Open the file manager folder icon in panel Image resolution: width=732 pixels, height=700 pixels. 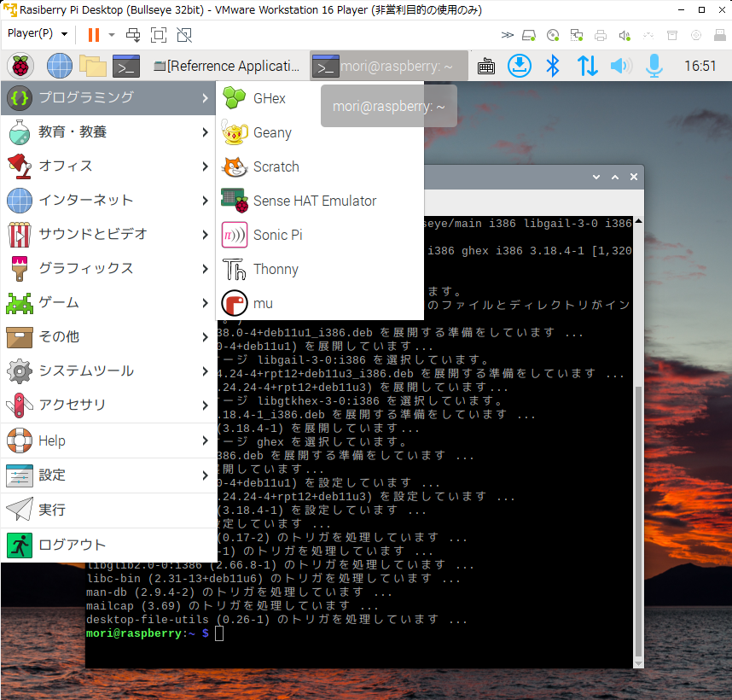(92, 66)
